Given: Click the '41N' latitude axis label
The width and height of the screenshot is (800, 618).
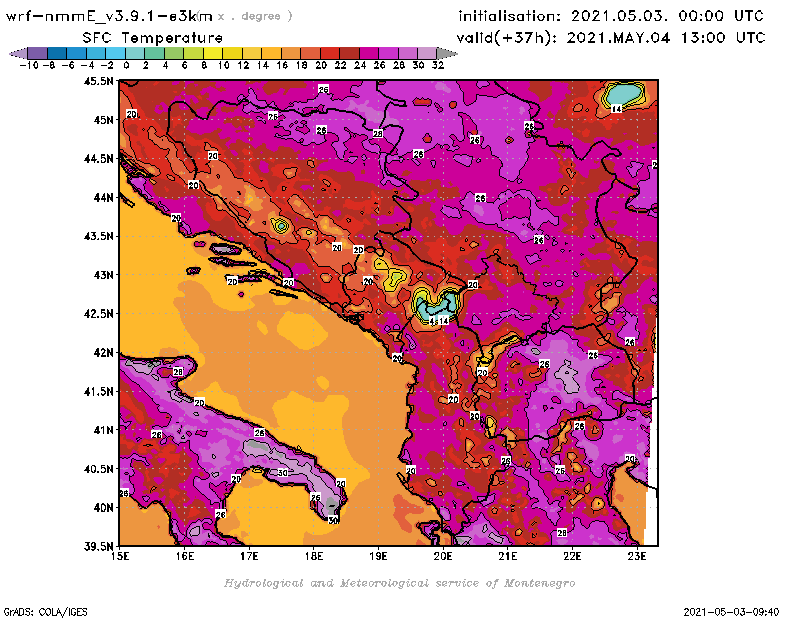Looking at the screenshot, I should [103, 430].
